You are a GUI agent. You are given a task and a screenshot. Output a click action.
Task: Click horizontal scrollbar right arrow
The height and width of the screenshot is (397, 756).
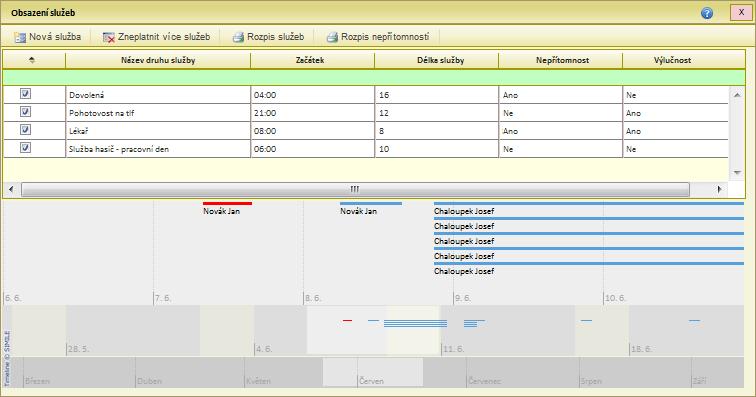point(719,189)
